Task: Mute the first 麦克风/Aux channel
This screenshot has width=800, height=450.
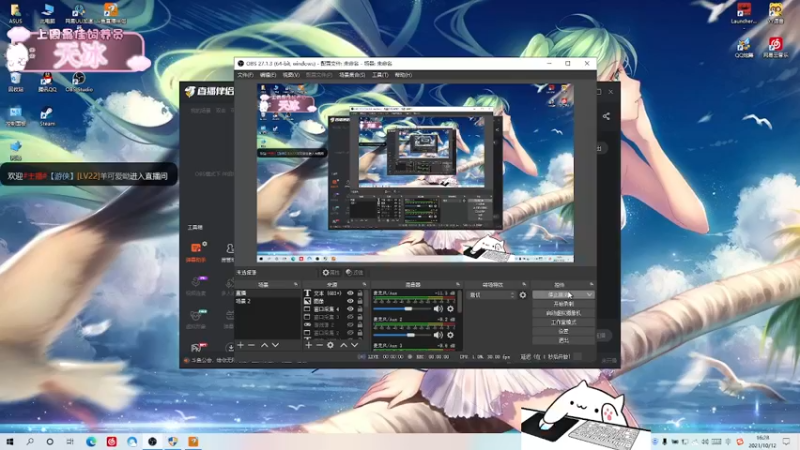Action: tap(438, 309)
